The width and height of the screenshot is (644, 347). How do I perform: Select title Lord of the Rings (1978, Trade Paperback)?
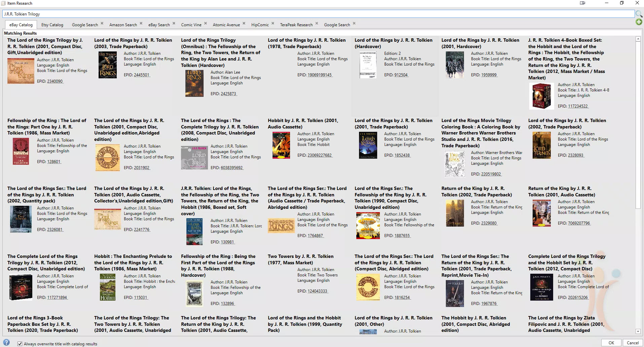pyautogui.click(x=307, y=43)
